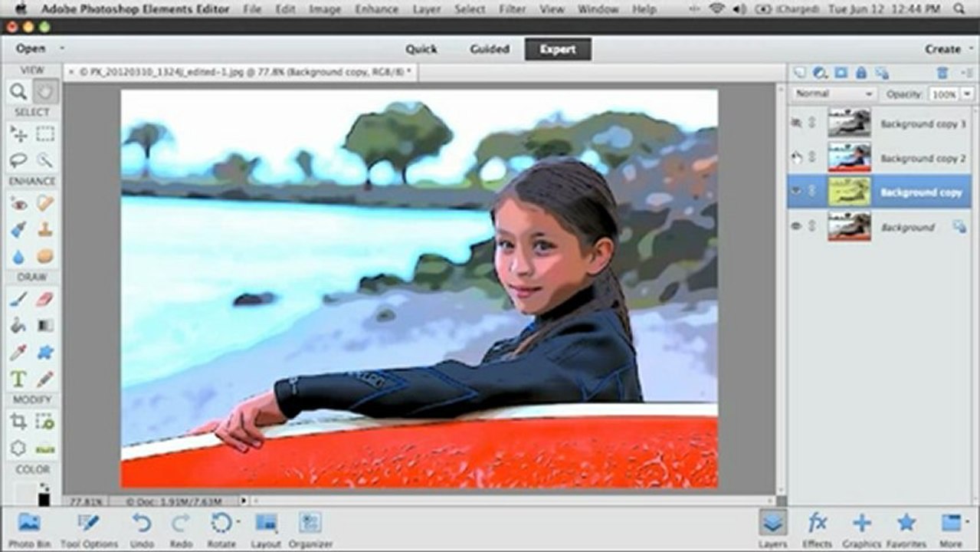Select the Custom Shape tool
The height and width of the screenshot is (552, 980).
click(46, 352)
